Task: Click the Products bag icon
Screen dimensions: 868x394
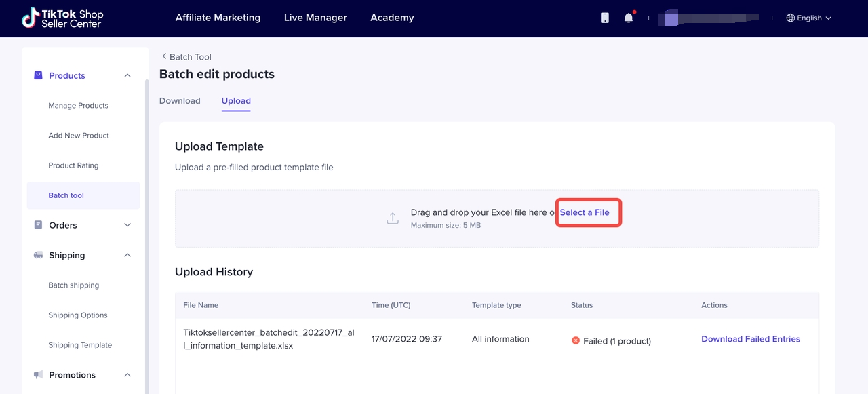Action: [38, 75]
